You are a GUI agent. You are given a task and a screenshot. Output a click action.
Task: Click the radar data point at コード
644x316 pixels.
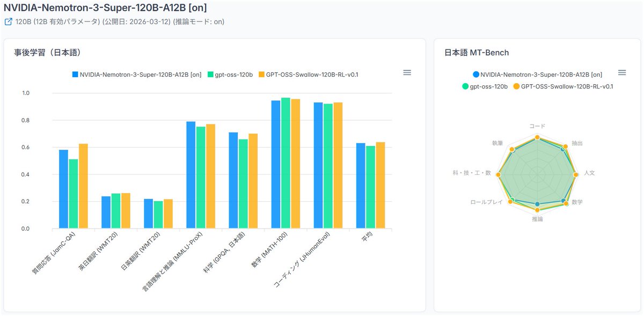(x=537, y=138)
